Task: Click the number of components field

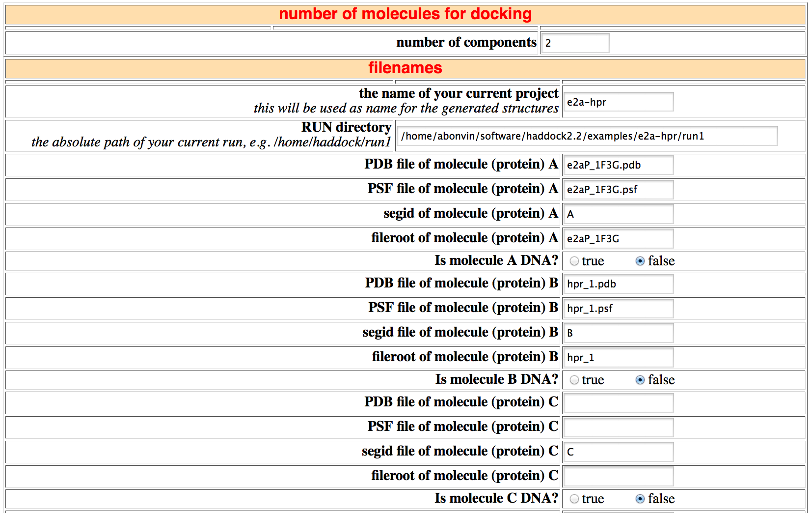Action: click(x=575, y=43)
